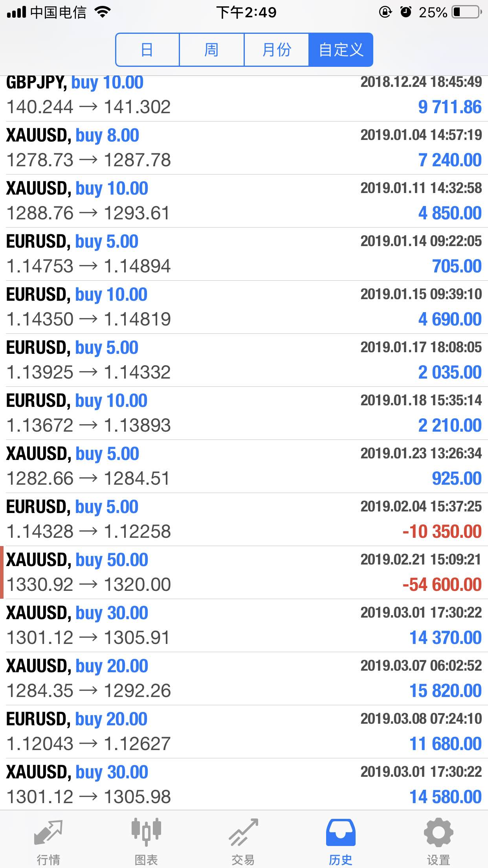Select the EURUSD trade with -10 350.00 loss
Image resolution: width=488 pixels, height=868 pixels.
tap(244, 519)
